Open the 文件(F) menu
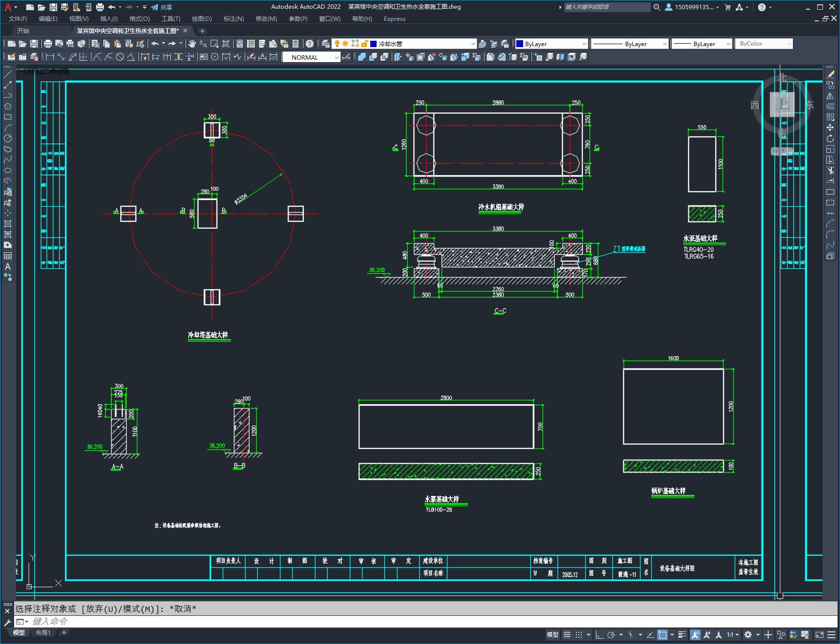This screenshot has width=840, height=644. [x=17, y=18]
